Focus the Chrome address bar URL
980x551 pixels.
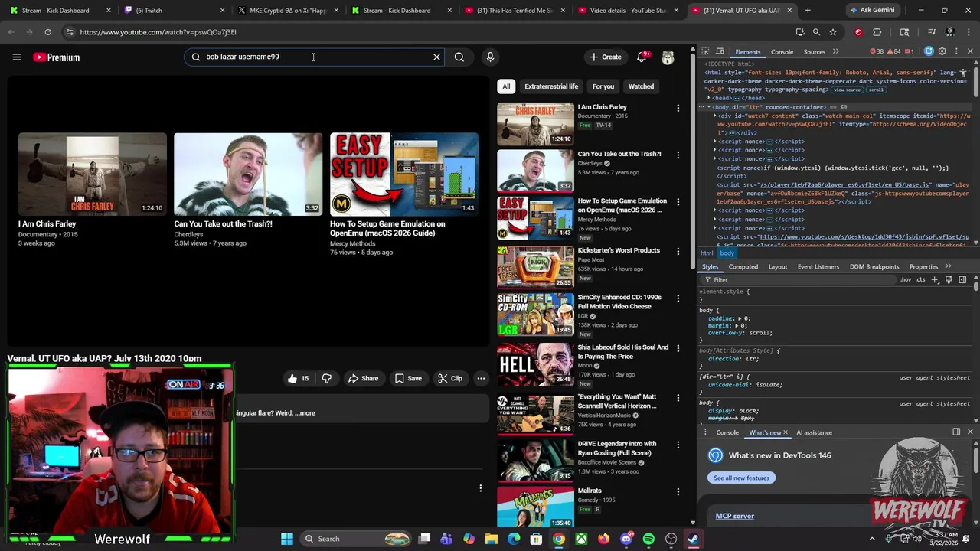158,32
